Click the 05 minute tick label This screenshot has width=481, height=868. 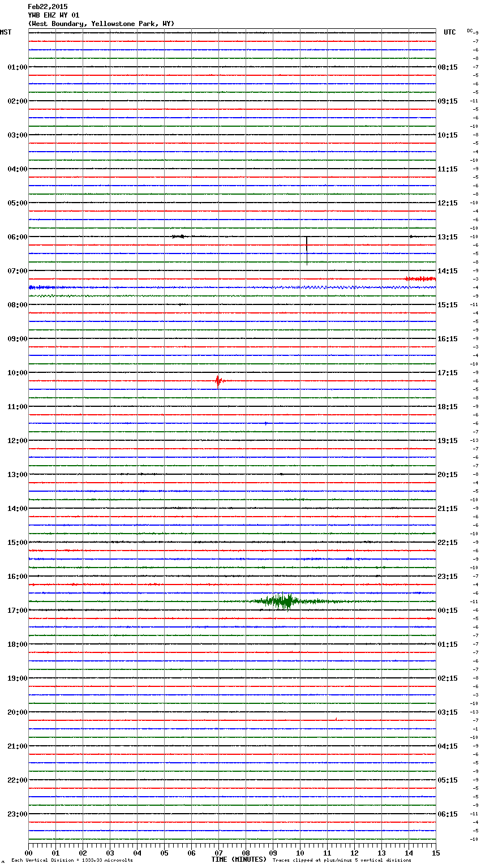[165, 853]
